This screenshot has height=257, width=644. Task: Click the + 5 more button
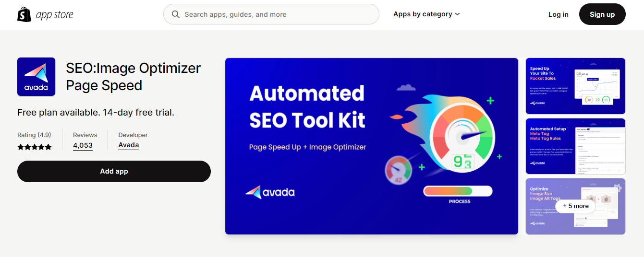pyautogui.click(x=575, y=206)
